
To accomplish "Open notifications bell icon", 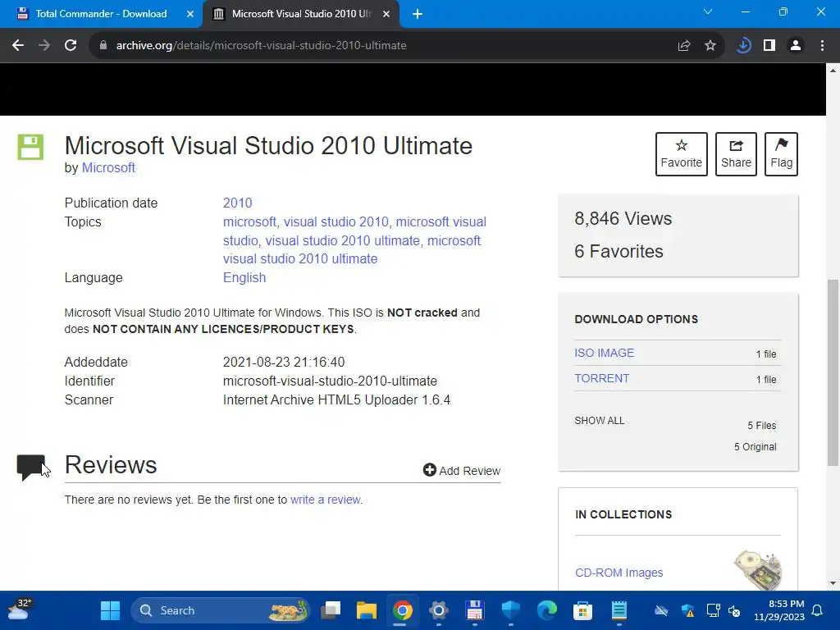I will tap(818, 610).
